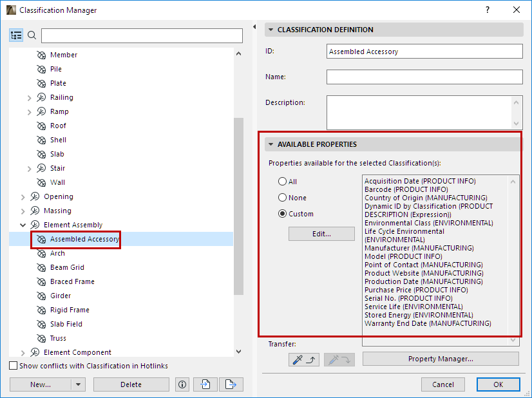Open help with the question mark
532x398 pixels.
[488, 10]
